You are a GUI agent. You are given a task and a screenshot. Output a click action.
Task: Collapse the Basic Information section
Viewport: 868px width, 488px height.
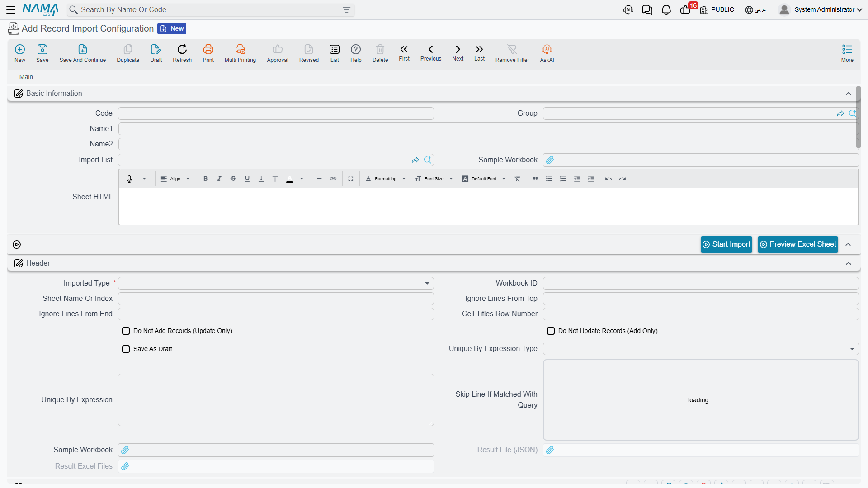tap(849, 94)
